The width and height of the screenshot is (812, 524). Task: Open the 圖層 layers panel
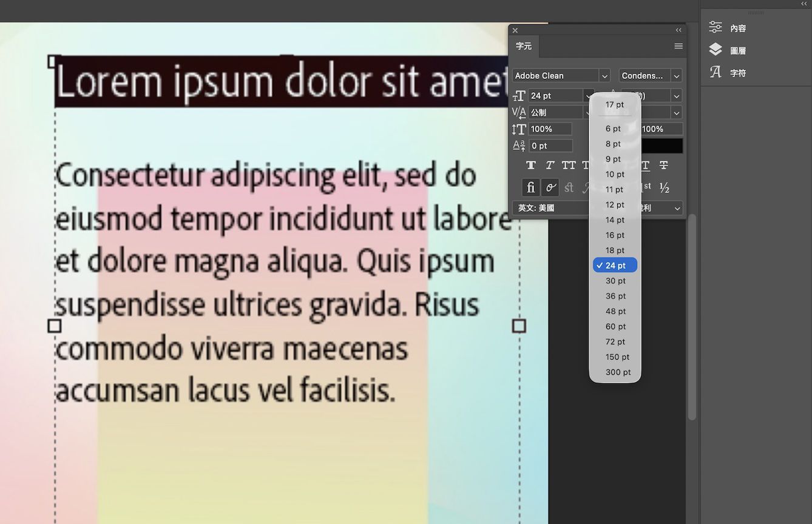[728, 50]
